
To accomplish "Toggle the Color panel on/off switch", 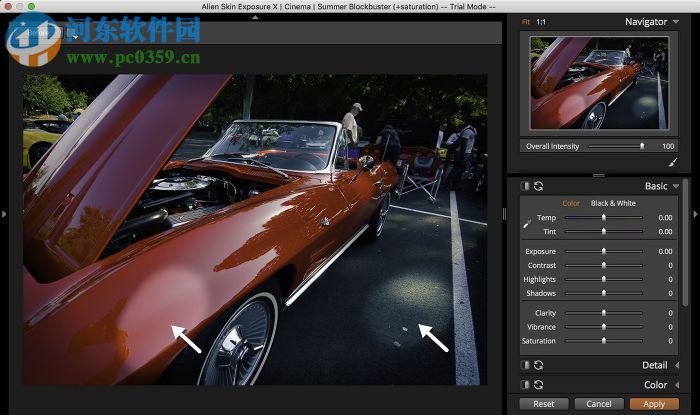I will (x=525, y=385).
